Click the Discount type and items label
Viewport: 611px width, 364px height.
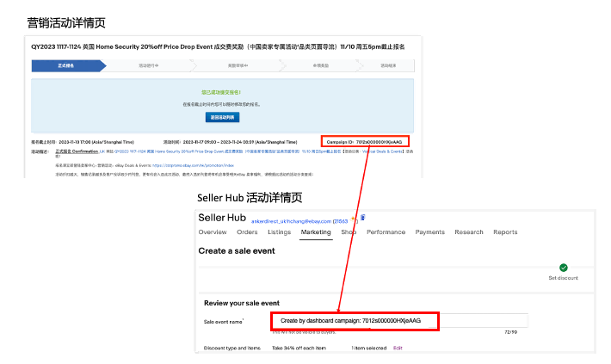[x=231, y=348]
